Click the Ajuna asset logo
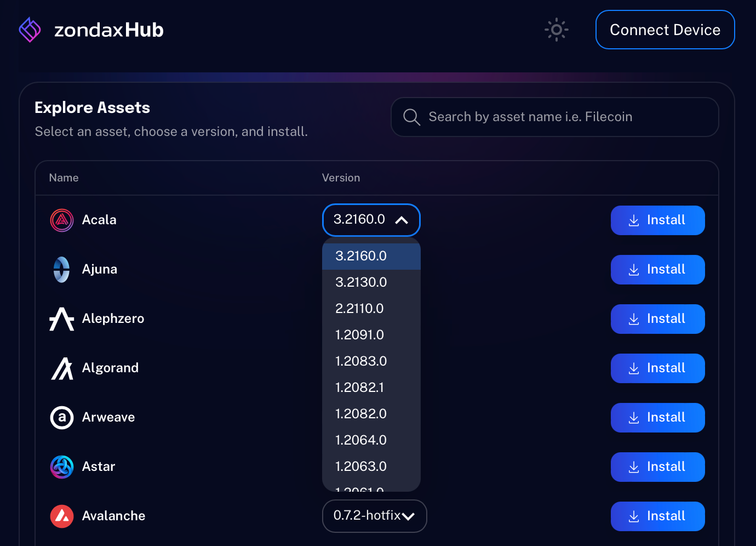The image size is (756, 546). (x=62, y=270)
